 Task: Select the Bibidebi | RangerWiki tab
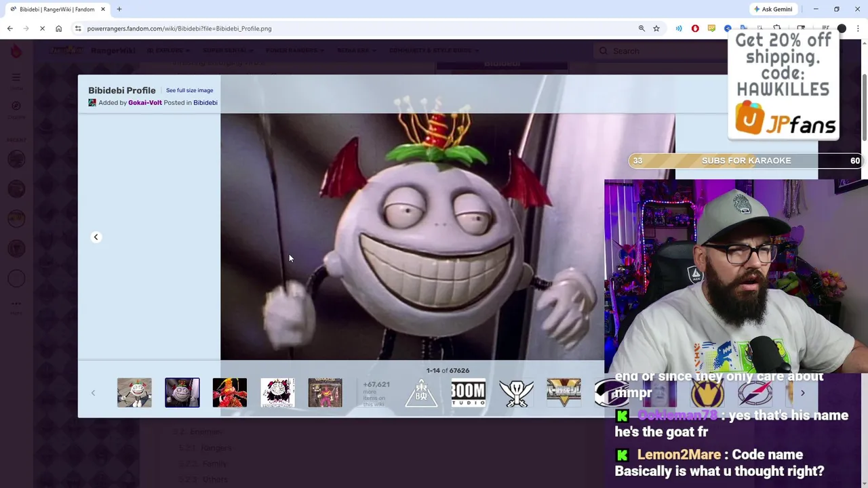tap(57, 9)
